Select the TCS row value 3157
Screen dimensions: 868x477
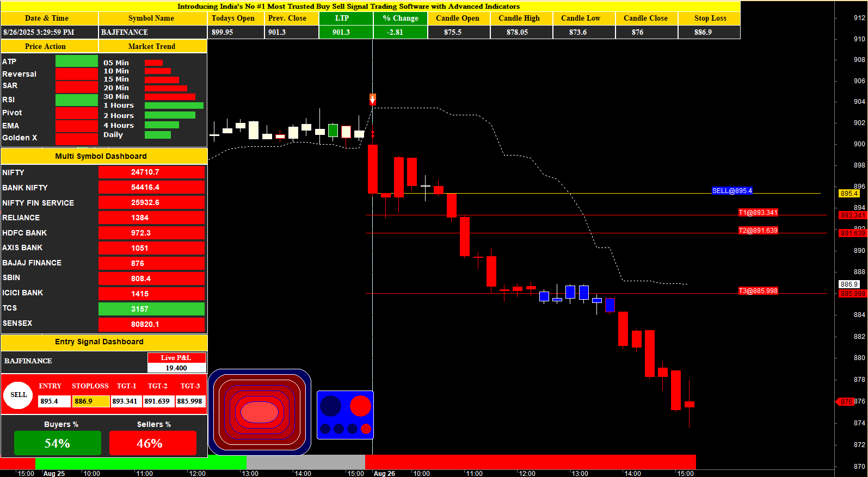click(x=151, y=309)
